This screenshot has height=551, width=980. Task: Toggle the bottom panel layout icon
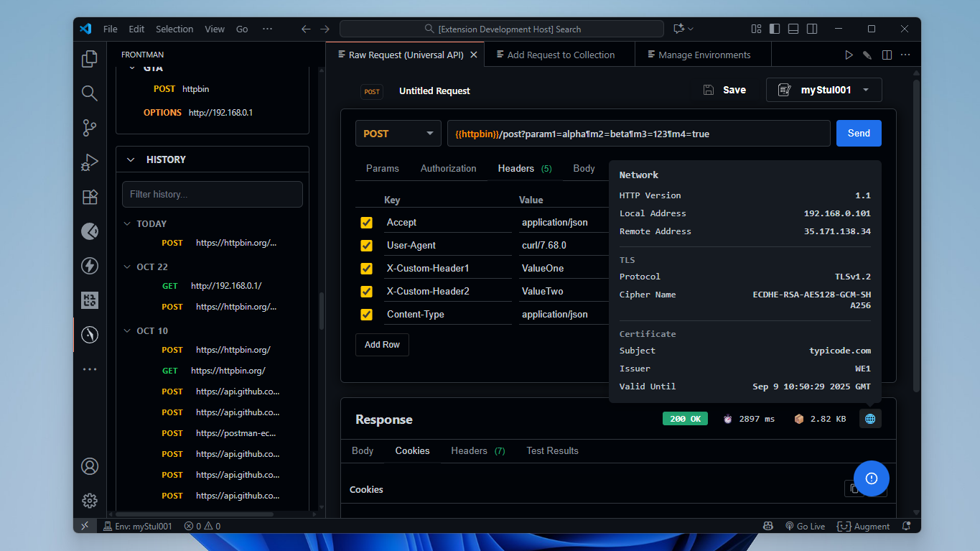click(793, 29)
